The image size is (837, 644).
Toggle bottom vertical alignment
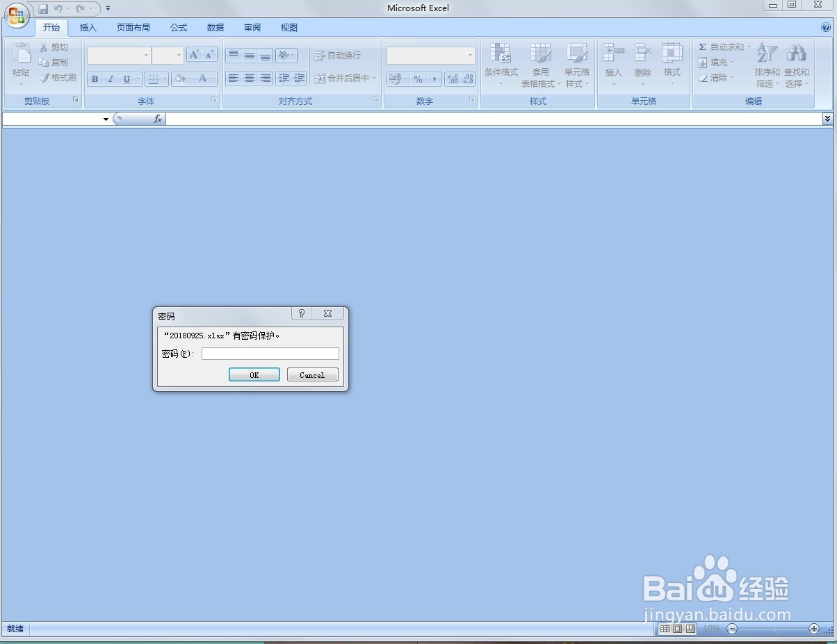(x=266, y=56)
